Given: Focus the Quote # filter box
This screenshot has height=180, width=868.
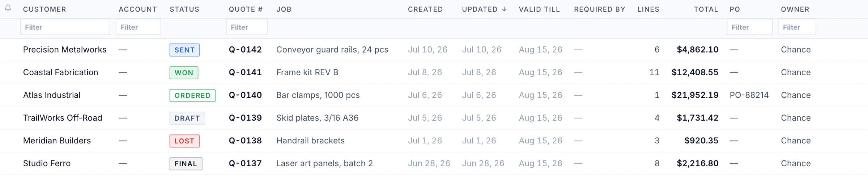Looking at the screenshot, I should 247,27.
